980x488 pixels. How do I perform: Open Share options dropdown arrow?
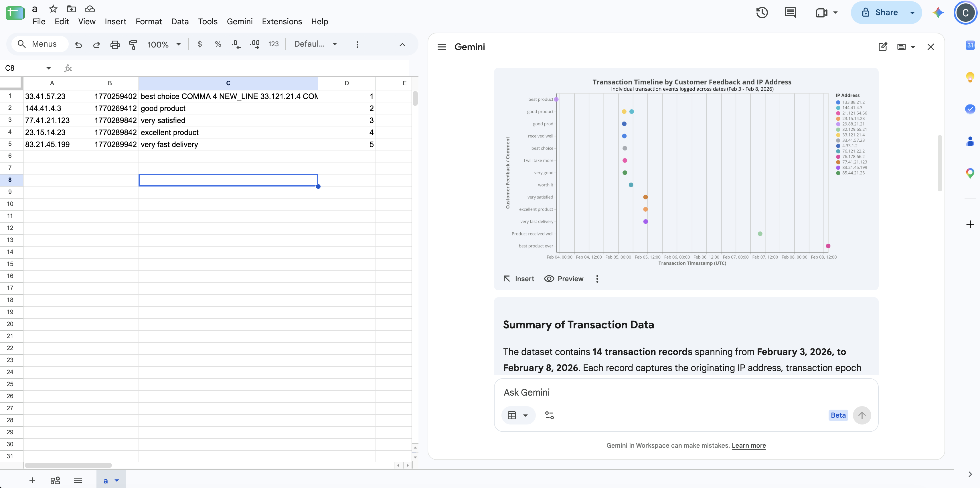pos(912,13)
